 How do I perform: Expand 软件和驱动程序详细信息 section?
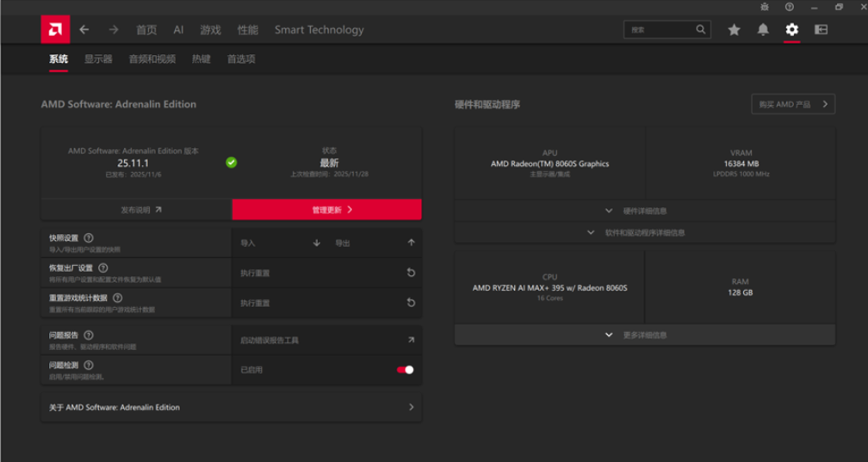click(645, 232)
